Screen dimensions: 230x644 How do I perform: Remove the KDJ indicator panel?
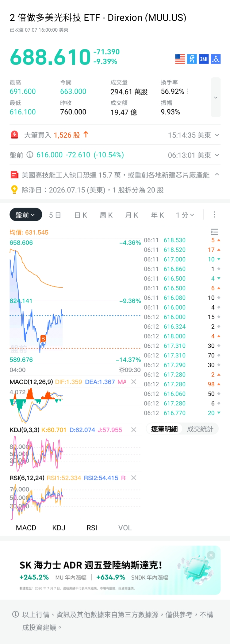[134, 430]
